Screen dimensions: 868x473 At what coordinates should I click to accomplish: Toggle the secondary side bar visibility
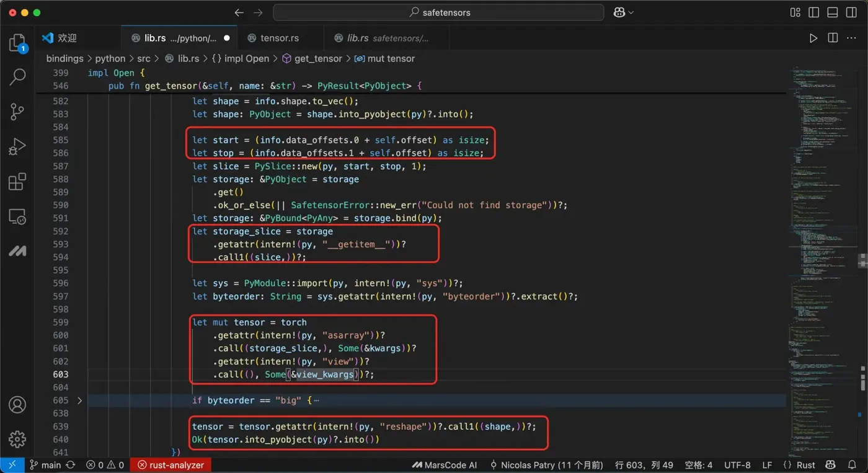pos(851,12)
